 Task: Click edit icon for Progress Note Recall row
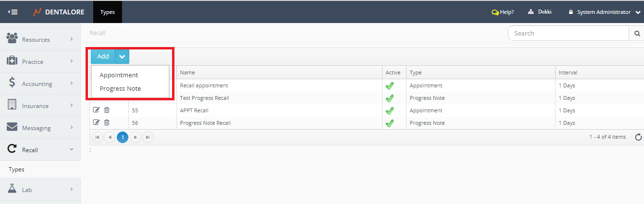click(96, 123)
